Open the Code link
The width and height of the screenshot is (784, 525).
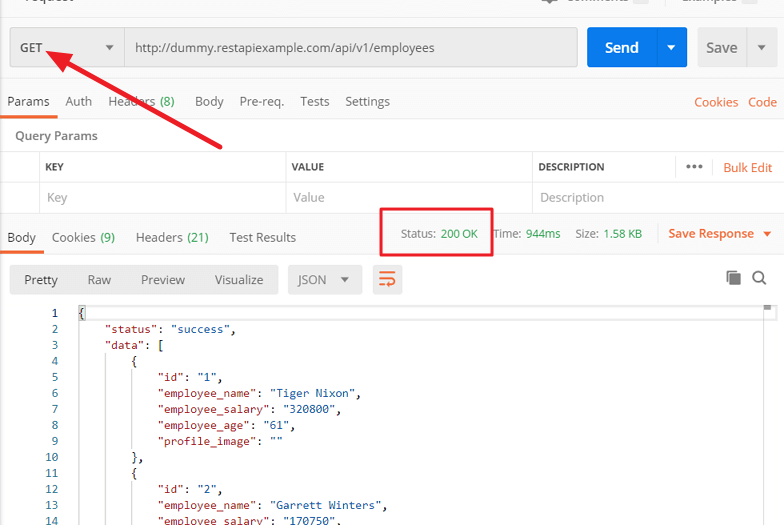(762, 102)
